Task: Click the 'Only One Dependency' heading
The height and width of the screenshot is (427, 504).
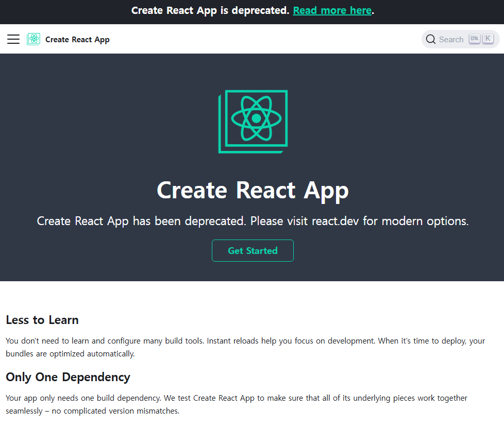Action: (68, 377)
